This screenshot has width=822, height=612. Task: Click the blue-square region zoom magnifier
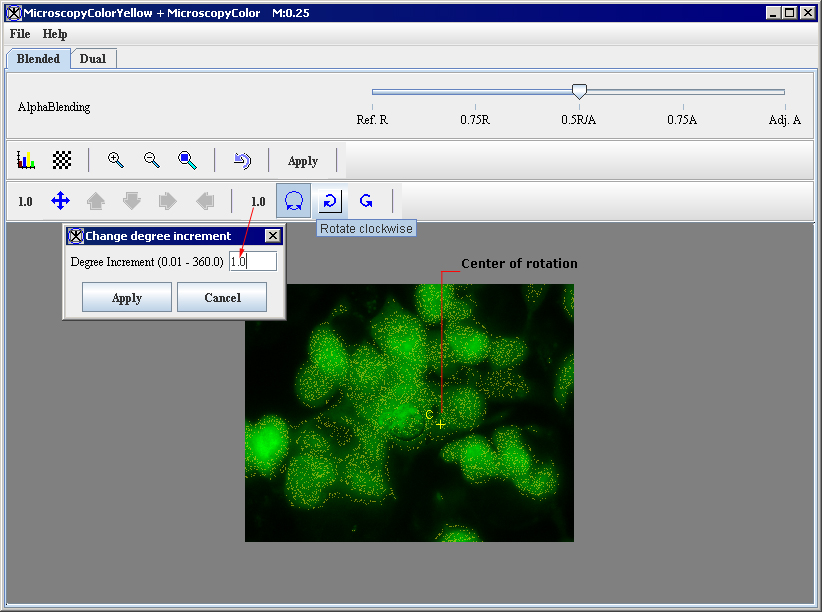coord(187,160)
